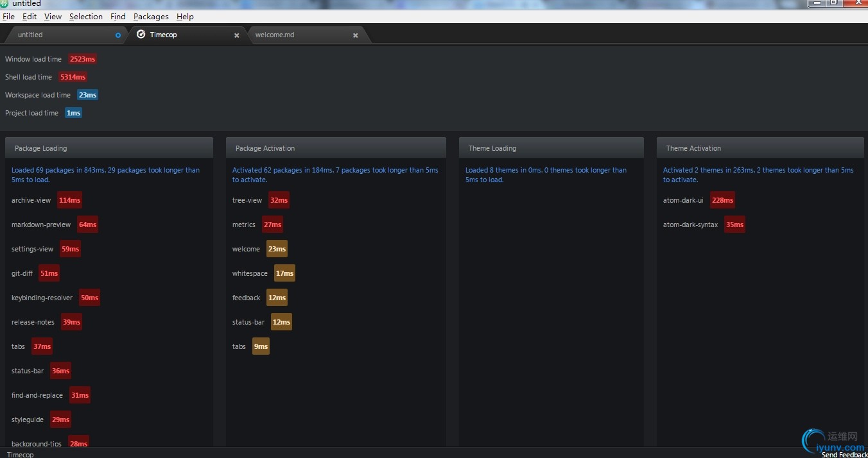Click the 29ms badge for styleguide
Image resolution: width=868 pixels, height=458 pixels.
[x=60, y=420]
